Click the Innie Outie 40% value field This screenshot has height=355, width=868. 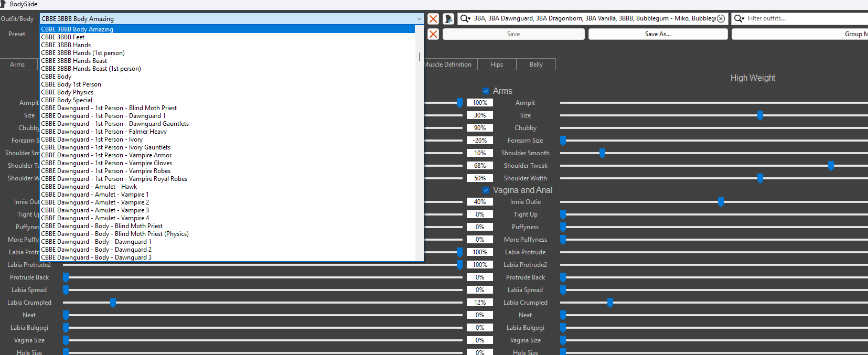pyautogui.click(x=480, y=202)
